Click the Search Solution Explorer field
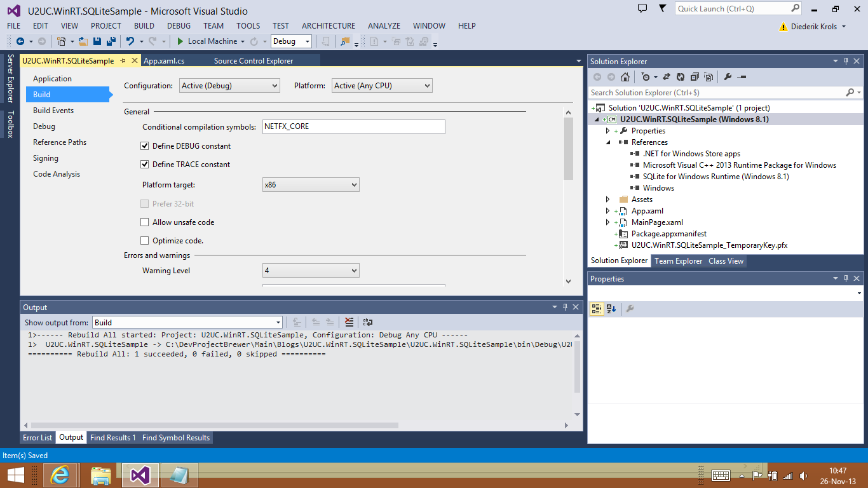Screen dimensions: 868x488 coord(718,93)
